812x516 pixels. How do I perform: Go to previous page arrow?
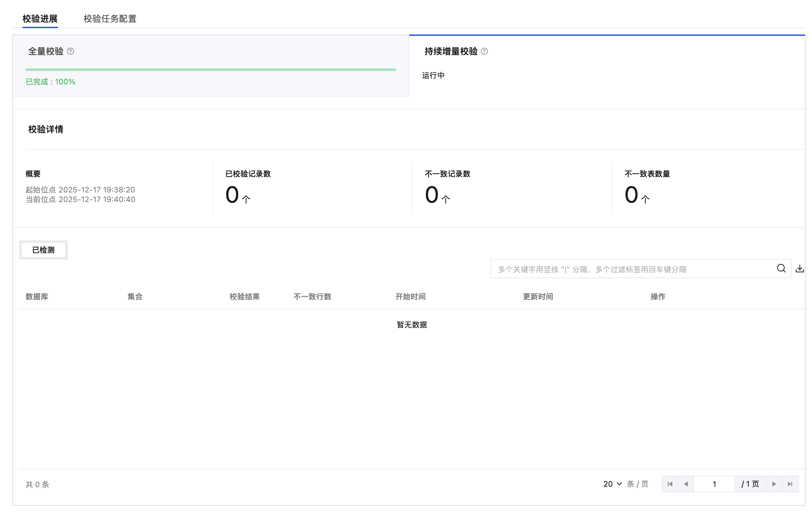(686, 484)
